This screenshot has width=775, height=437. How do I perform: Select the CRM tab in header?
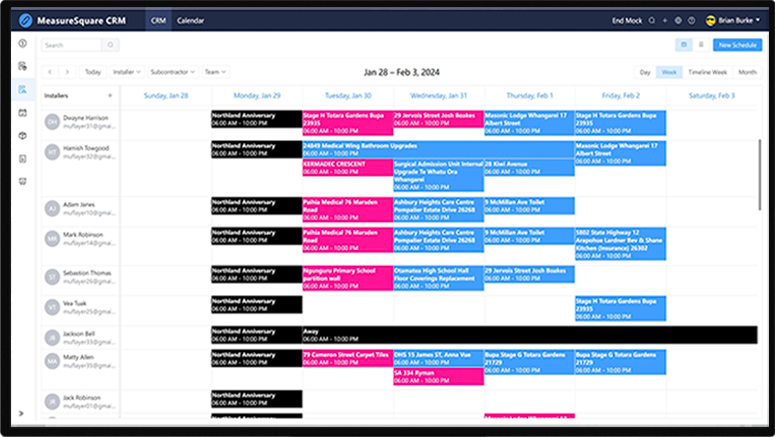(x=157, y=20)
